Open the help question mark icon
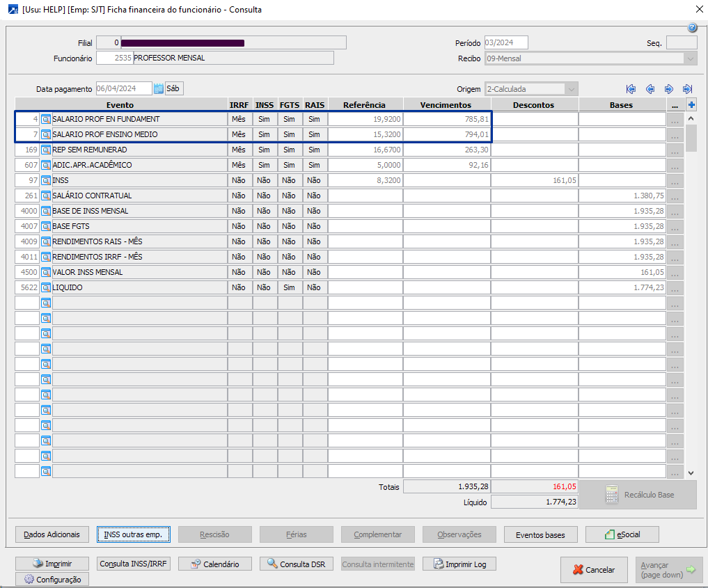708x588 pixels. coord(692,28)
